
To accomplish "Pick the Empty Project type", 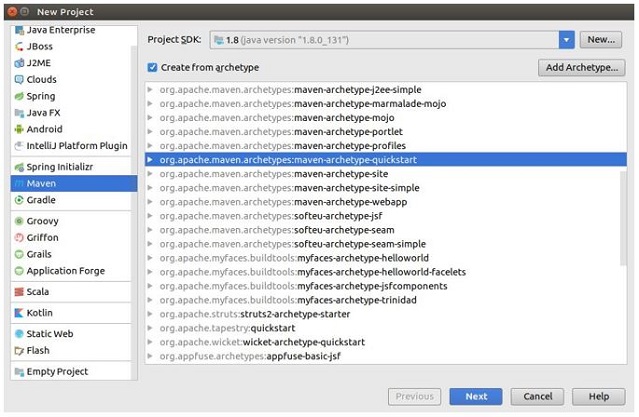I will coord(71,372).
